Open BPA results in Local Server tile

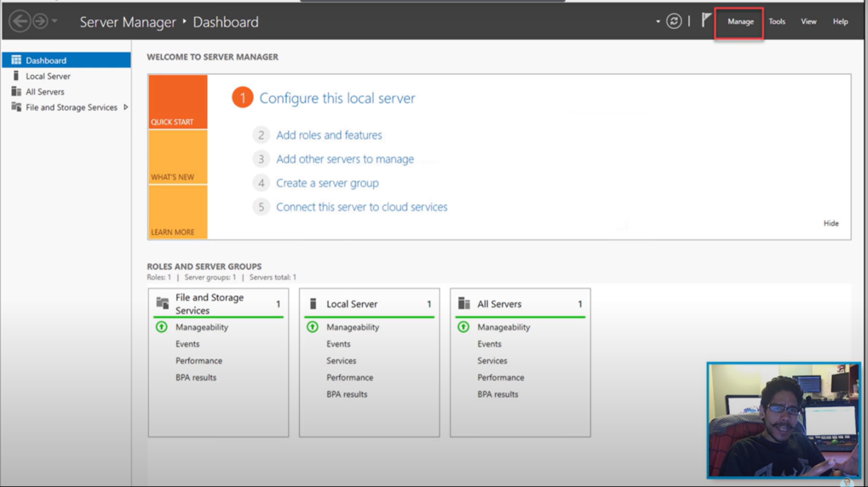point(347,394)
